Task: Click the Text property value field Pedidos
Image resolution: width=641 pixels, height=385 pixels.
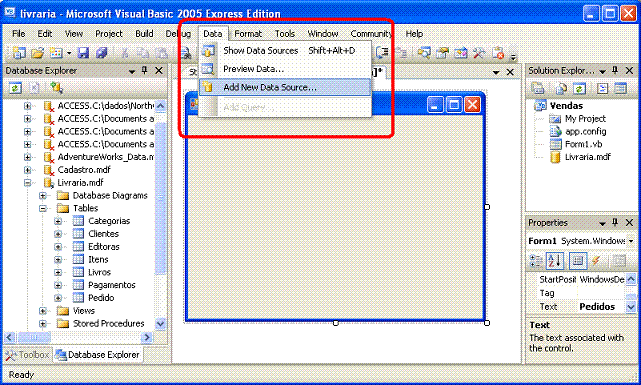Action: click(601, 307)
